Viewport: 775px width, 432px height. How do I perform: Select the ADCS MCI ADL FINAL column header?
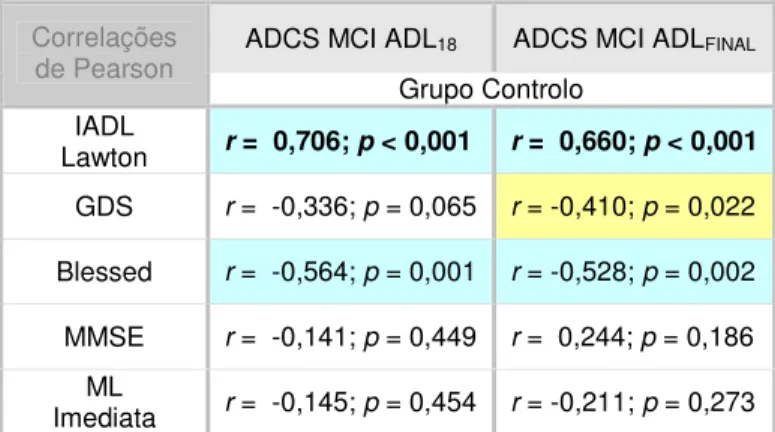tap(635, 39)
